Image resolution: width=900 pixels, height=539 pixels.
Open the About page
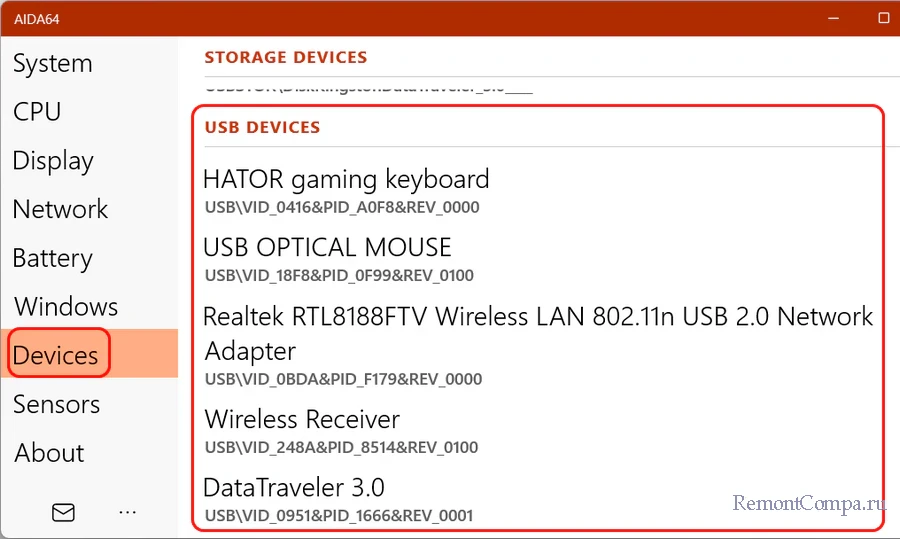click(x=49, y=453)
